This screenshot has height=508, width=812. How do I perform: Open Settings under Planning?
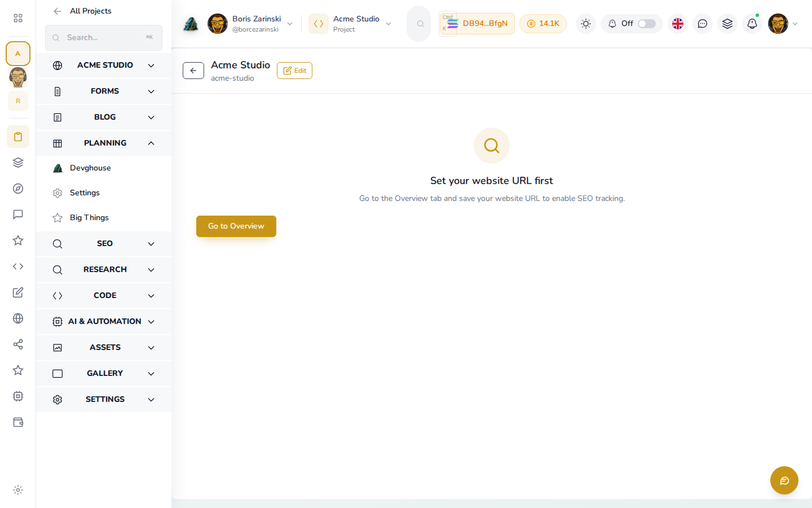104,193
